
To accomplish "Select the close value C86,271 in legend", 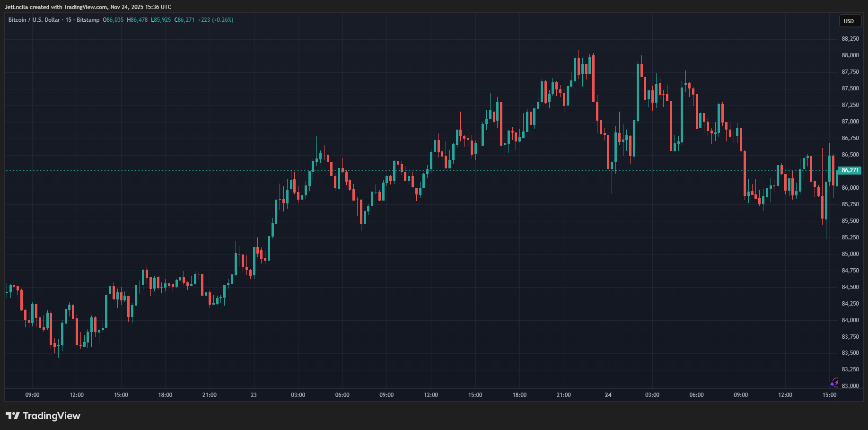I will [184, 20].
